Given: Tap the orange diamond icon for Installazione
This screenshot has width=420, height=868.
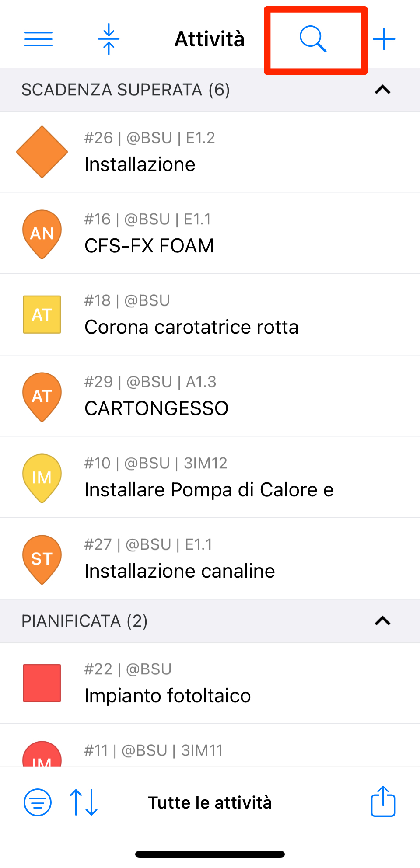Looking at the screenshot, I should tap(42, 152).
